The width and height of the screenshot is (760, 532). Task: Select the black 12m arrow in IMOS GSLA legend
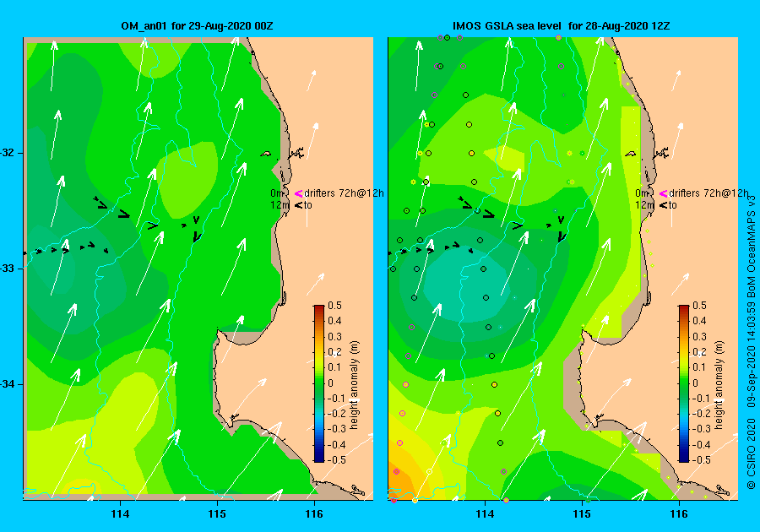(x=663, y=205)
